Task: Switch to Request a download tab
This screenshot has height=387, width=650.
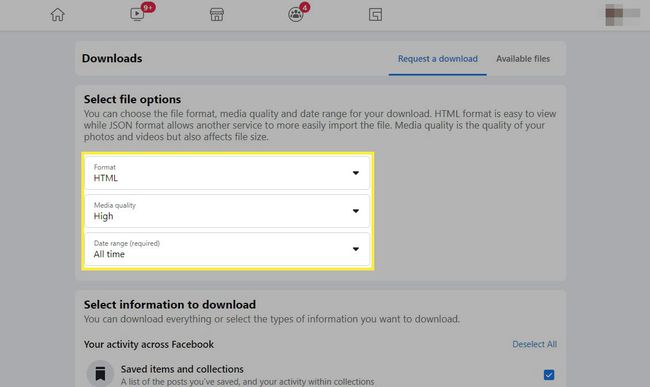Action: 438,59
